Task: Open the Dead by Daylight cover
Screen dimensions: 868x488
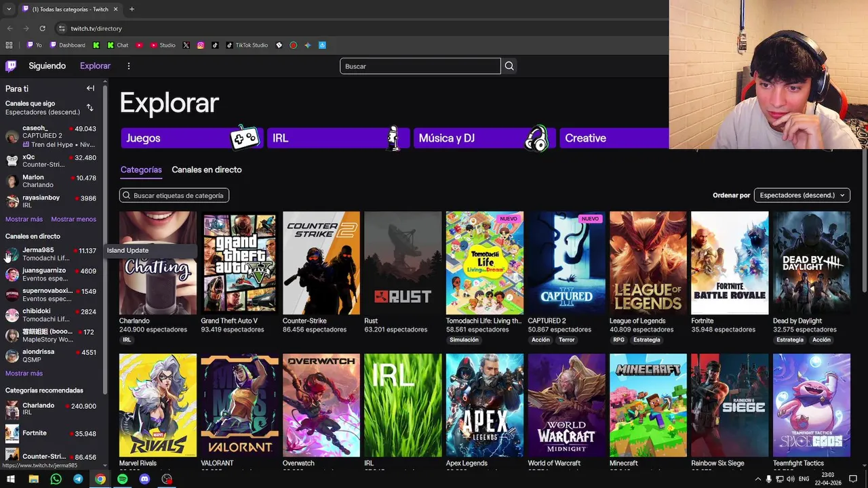Action: 812,263
